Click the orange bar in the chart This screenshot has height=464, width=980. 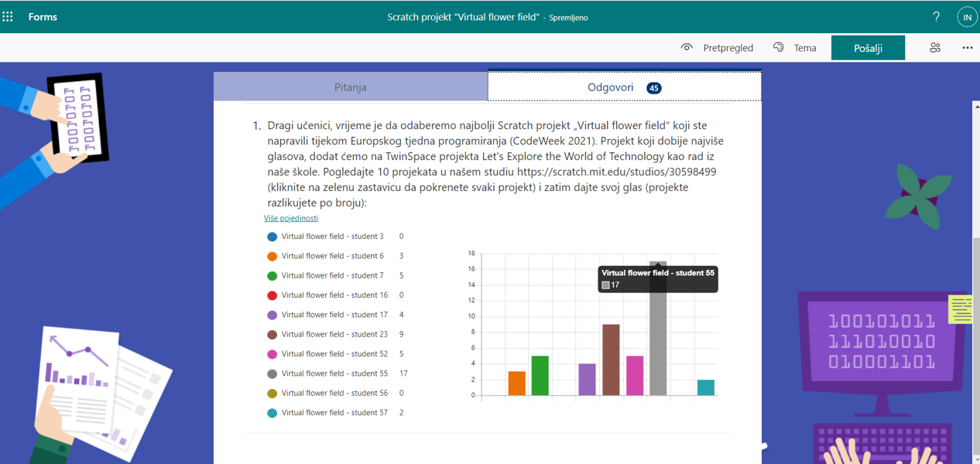[516, 384]
